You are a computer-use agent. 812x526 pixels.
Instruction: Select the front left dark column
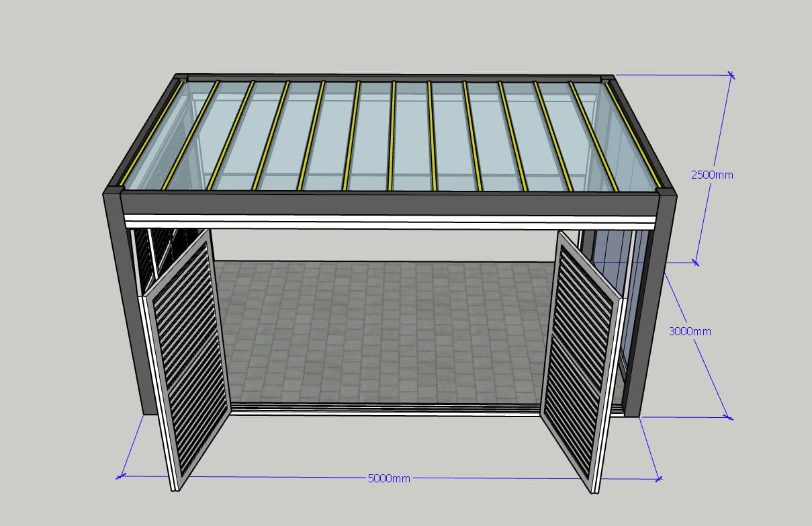pyautogui.click(x=124, y=302)
